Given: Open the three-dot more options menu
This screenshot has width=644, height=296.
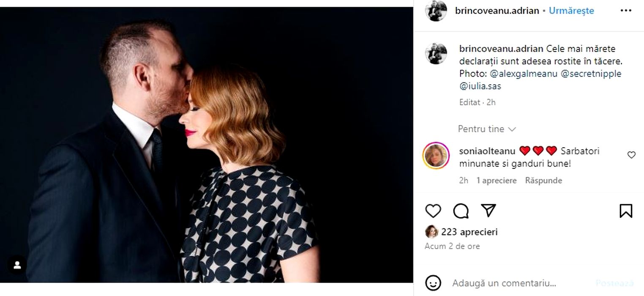Looking at the screenshot, I should pos(625,11).
